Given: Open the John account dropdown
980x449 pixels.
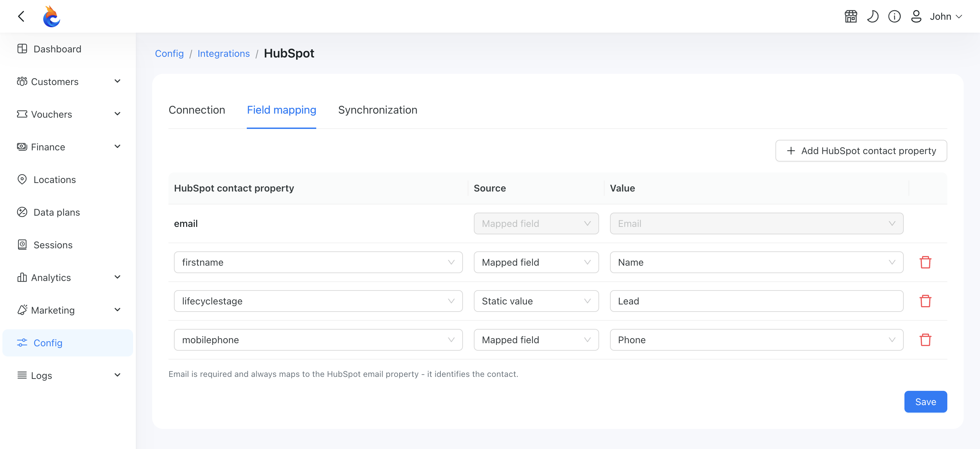Looking at the screenshot, I should point(946,16).
